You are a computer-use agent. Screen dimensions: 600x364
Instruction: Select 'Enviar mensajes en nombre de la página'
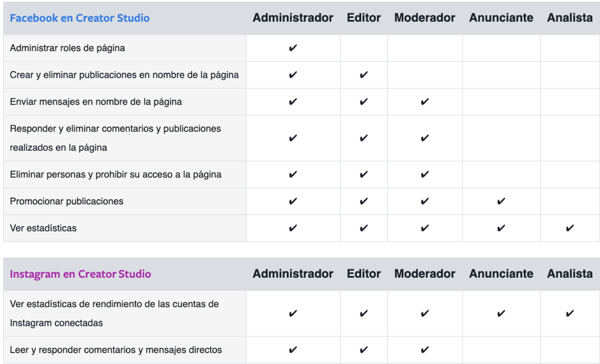coord(96,102)
